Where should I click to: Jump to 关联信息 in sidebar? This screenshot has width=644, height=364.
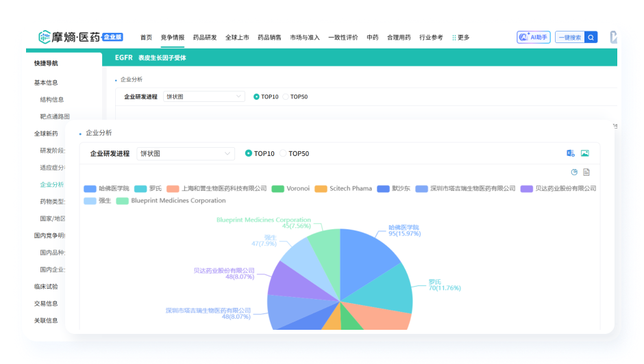click(46, 320)
